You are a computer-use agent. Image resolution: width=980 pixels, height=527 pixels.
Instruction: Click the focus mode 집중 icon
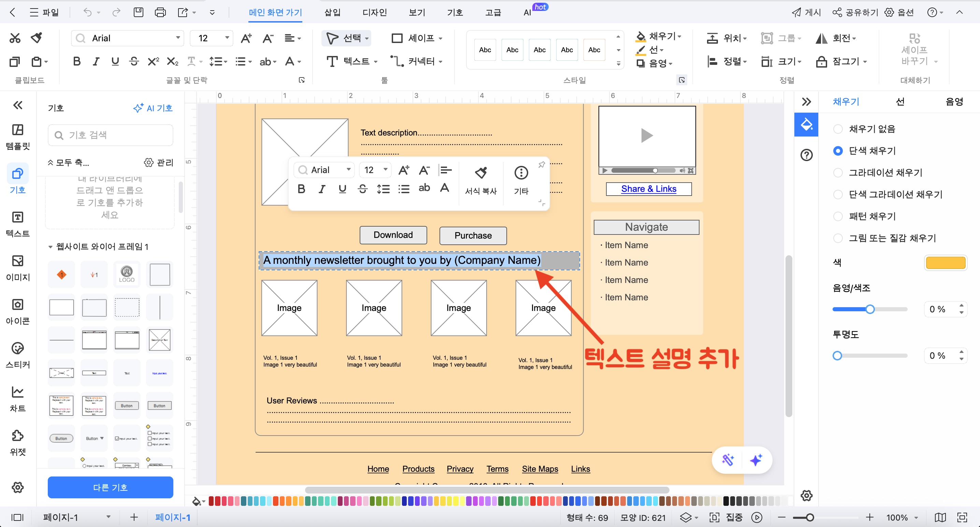click(714, 517)
